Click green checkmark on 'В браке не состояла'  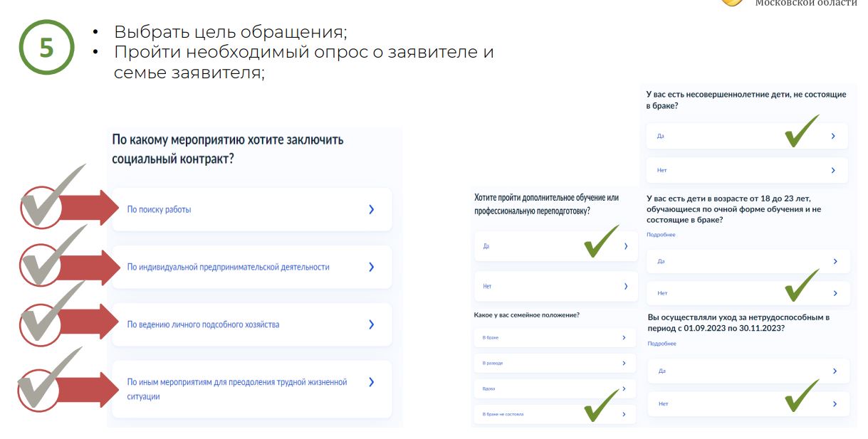(x=600, y=406)
